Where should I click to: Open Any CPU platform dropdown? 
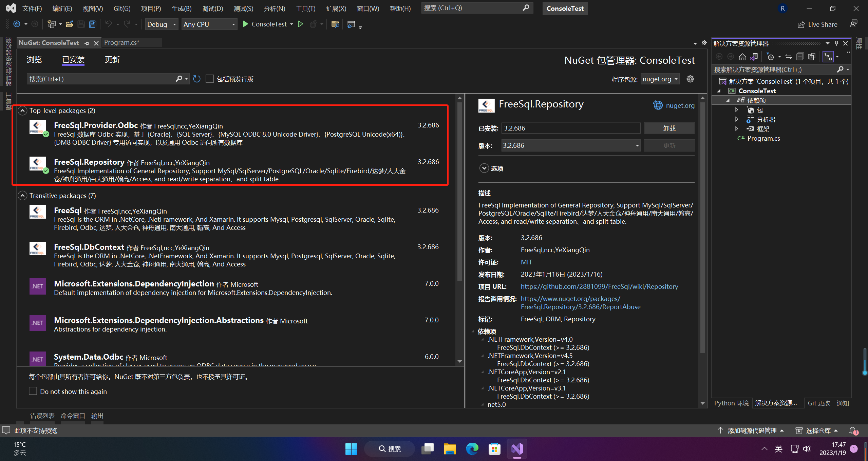pyautogui.click(x=209, y=24)
